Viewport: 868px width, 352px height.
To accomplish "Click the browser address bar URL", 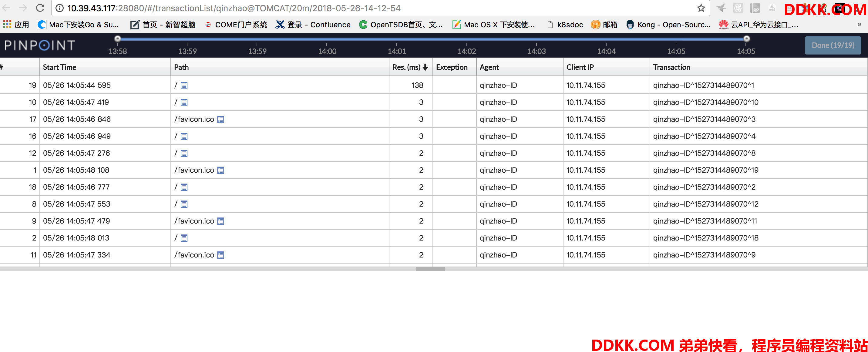I will 234,8.
